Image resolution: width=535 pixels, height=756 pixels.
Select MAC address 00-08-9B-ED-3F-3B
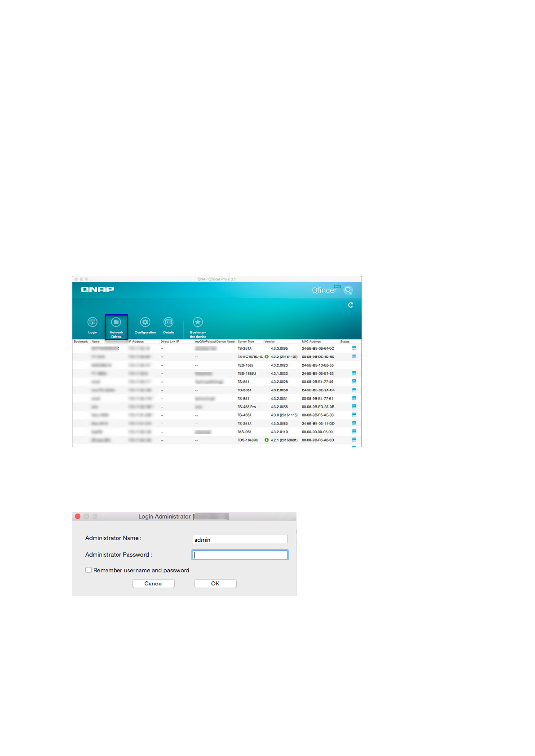click(x=318, y=407)
